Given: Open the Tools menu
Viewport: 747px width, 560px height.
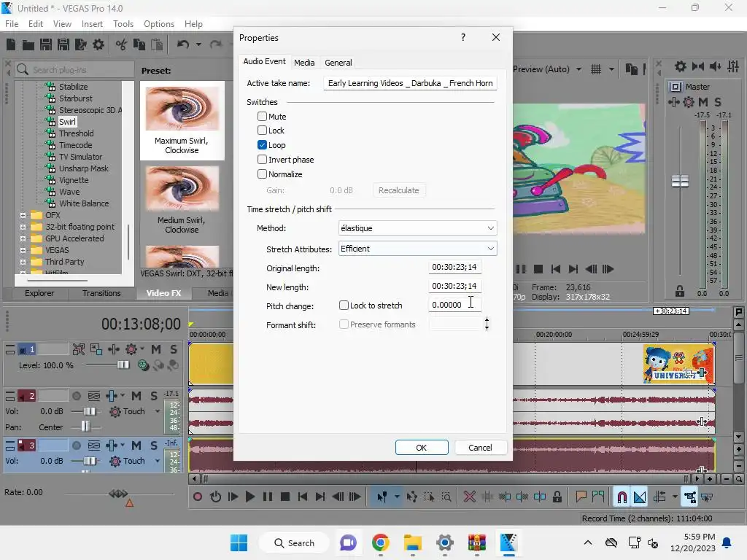Looking at the screenshot, I should [x=123, y=24].
